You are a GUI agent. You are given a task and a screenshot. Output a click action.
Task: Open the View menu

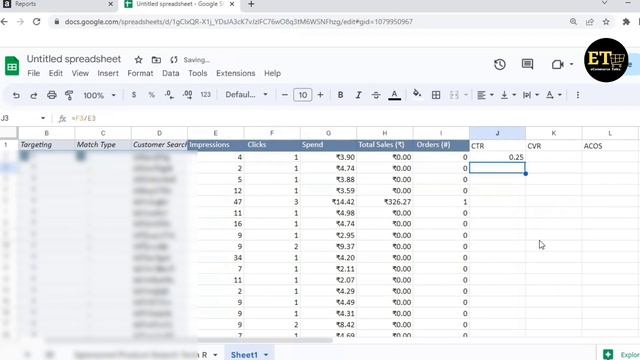click(80, 73)
